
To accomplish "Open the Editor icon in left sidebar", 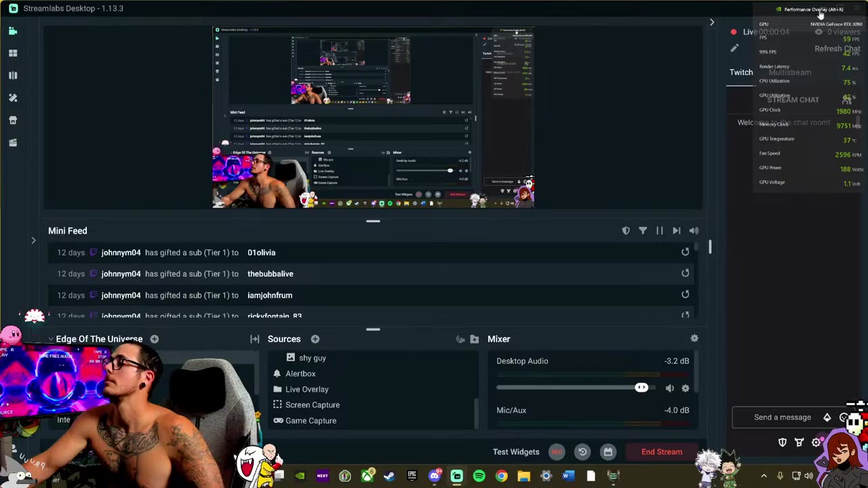I will point(13,30).
